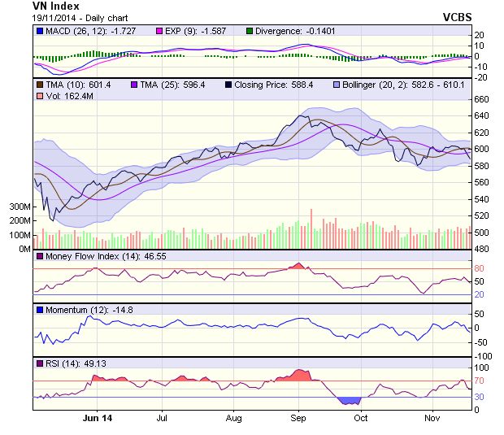
Task: Select the brown TMA (10) legend swatch
Action: click(40, 85)
